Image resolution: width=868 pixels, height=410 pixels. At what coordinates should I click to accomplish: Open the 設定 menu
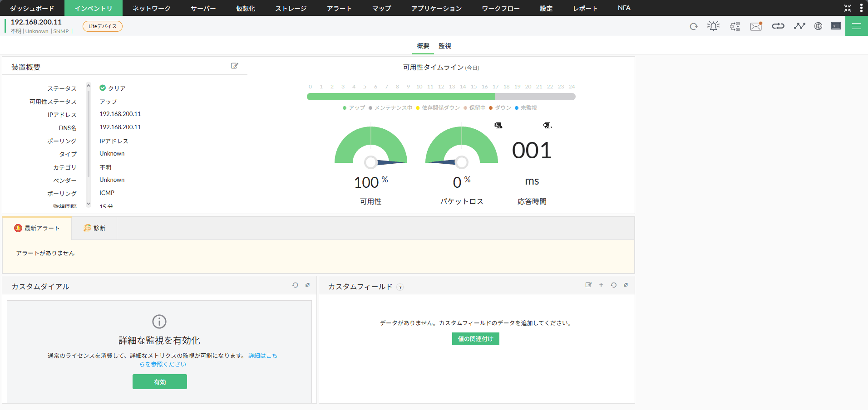pos(547,8)
